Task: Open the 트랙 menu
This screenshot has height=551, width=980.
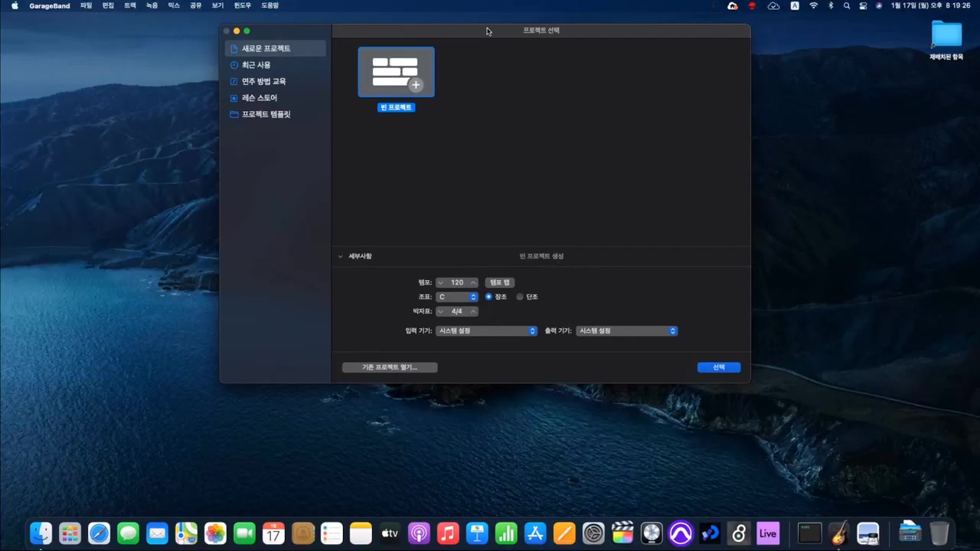Action: coord(129,5)
